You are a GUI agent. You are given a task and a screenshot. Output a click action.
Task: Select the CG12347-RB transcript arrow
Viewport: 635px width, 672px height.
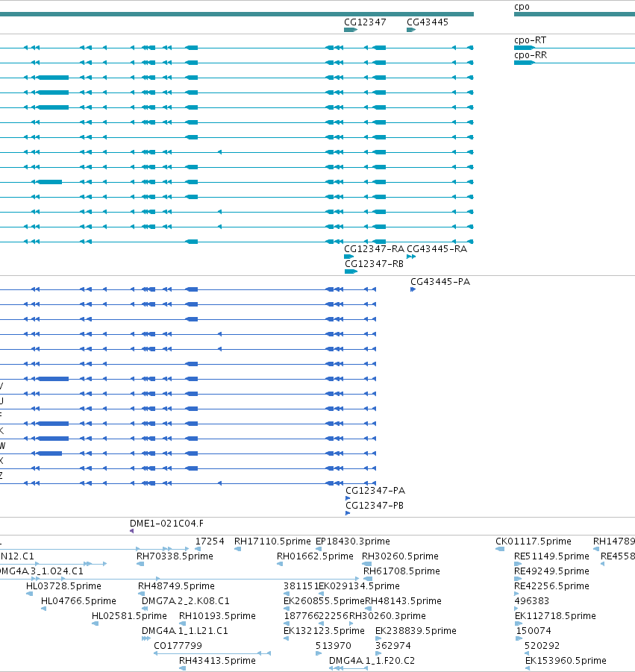pyautogui.click(x=351, y=271)
